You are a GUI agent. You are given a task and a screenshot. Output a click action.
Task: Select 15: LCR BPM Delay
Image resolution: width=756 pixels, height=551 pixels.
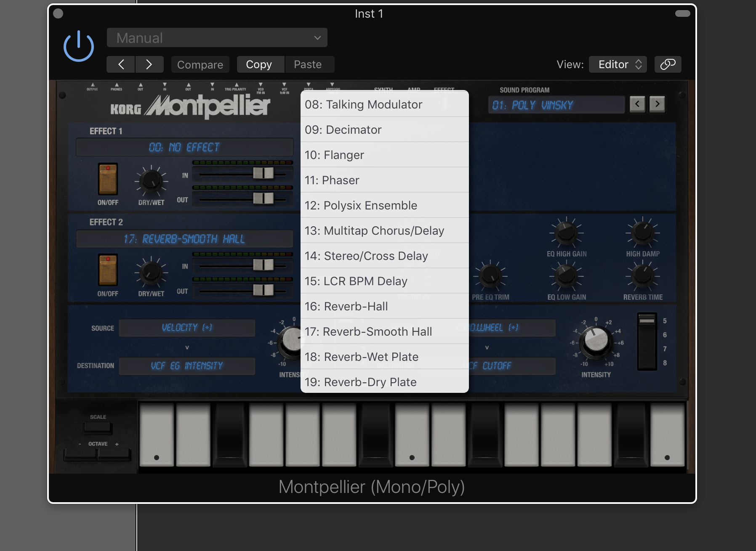click(x=385, y=281)
